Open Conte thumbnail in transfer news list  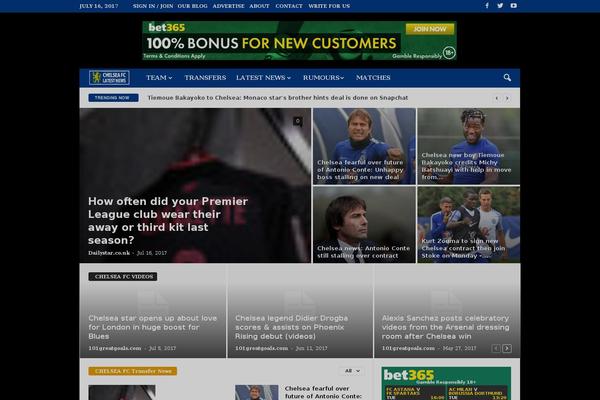[257, 392]
